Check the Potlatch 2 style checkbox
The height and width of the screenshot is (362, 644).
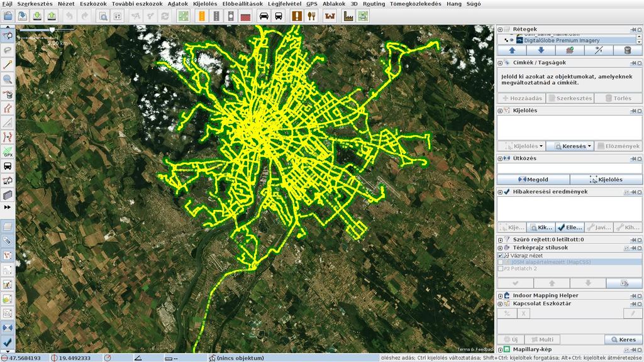(500, 268)
